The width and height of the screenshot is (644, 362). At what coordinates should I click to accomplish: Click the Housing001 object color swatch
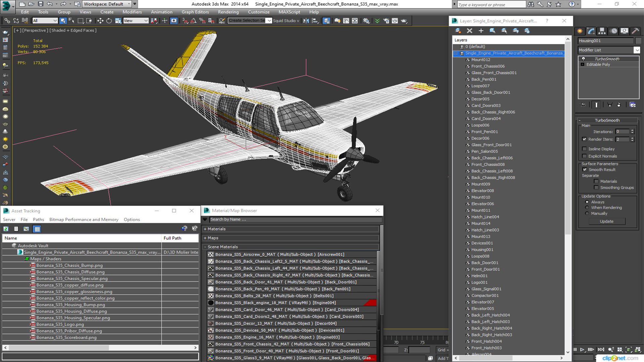pyautogui.click(x=638, y=41)
